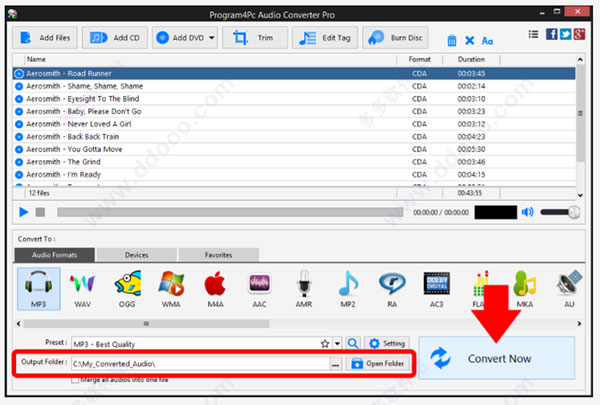Image resolution: width=600 pixels, height=405 pixels.
Task: Click the Add DVD disc icon
Action: coord(163,38)
